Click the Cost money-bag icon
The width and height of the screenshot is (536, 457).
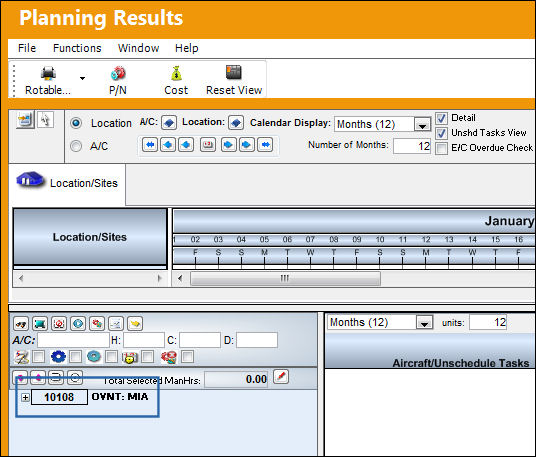coord(176,73)
